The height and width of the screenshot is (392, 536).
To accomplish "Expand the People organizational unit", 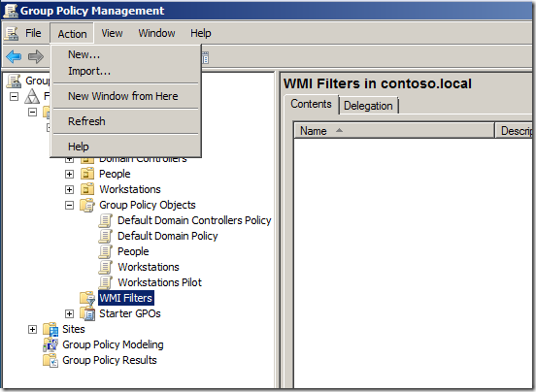I will [69, 174].
